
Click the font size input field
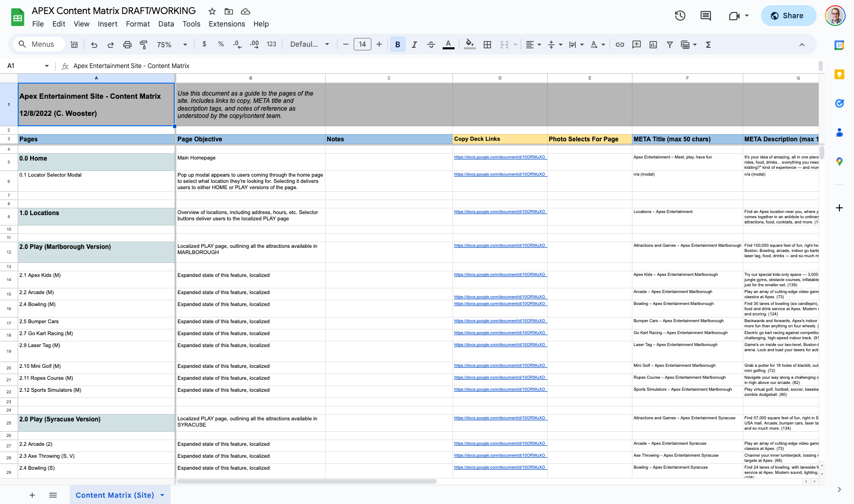(x=363, y=45)
